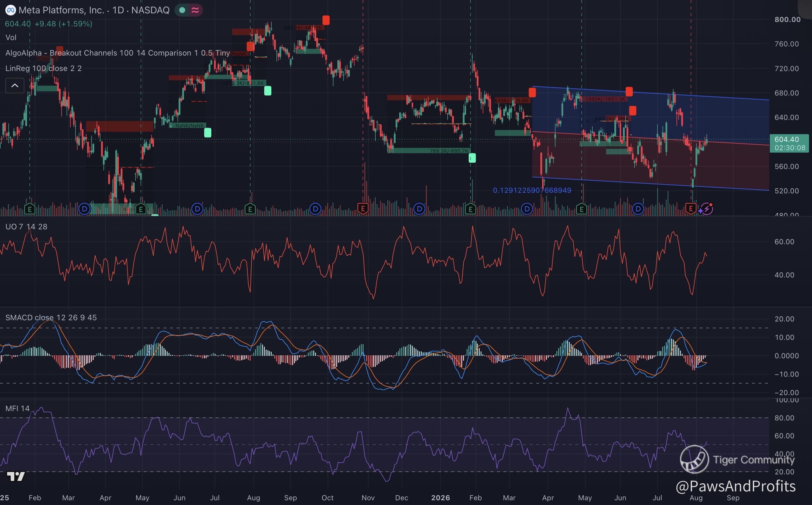Tap the red breakout signal square near 800
This screenshot has height=505, width=812.
tap(326, 20)
